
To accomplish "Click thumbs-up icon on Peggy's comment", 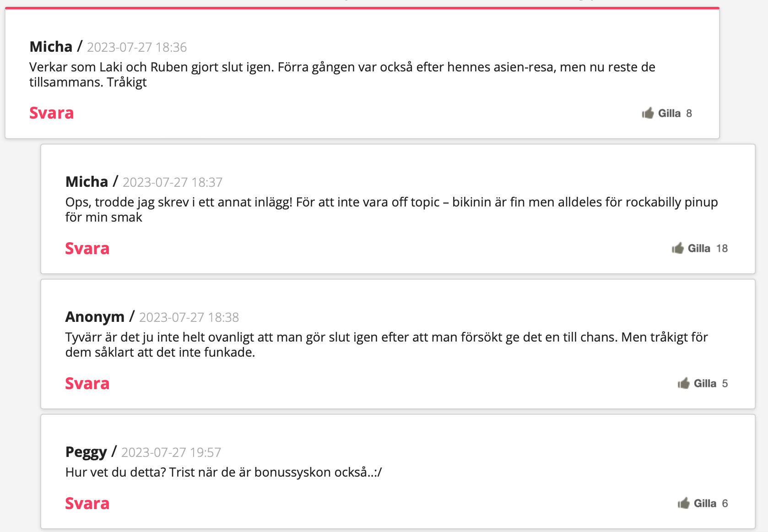I will coord(684,503).
